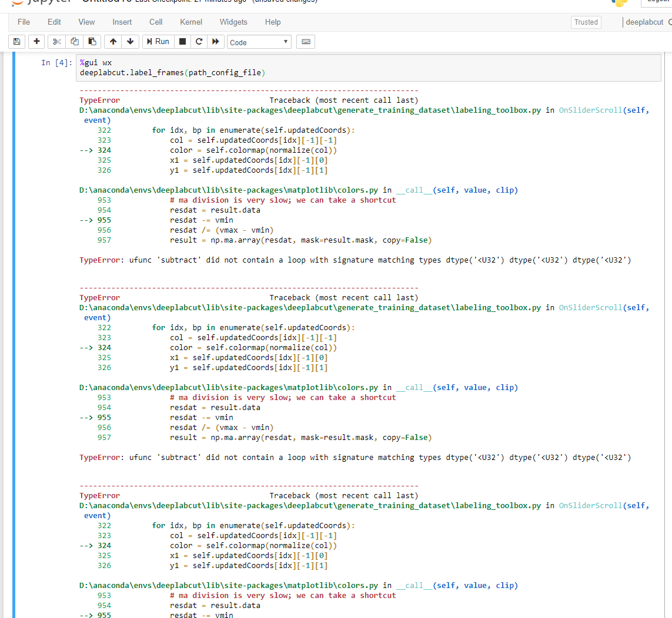The height and width of the screenshot is (618, 672).
Task: Click the Trusted notebook indicator
Action: 586,22
